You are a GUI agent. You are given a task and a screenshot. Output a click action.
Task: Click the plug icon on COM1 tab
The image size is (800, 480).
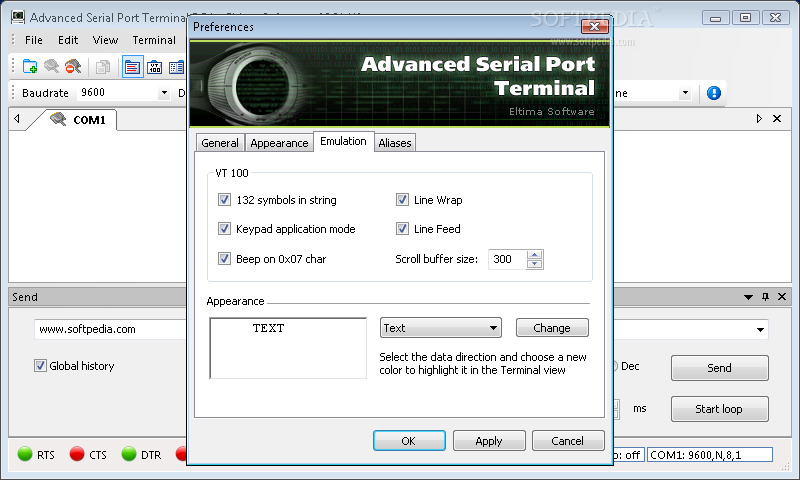click(x=58, y=119)
